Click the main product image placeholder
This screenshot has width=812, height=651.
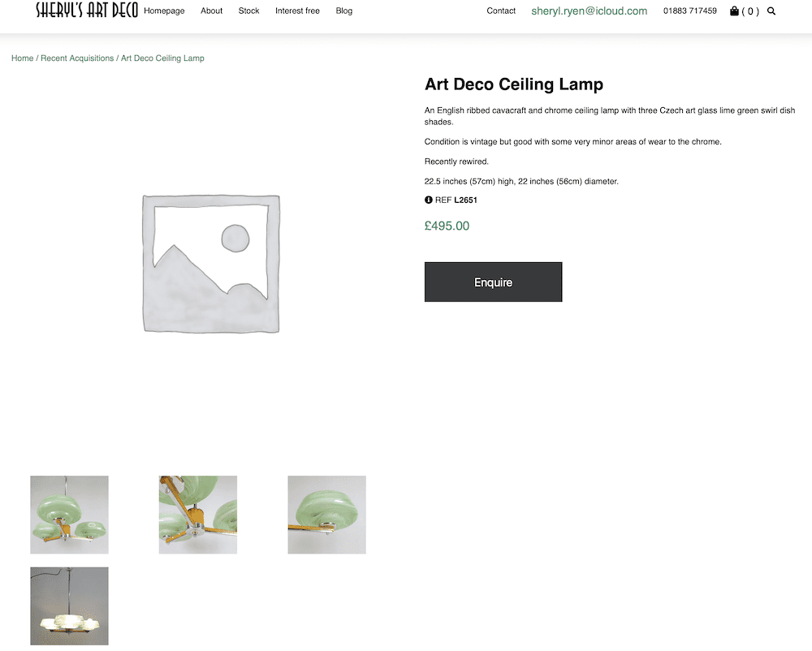[211, 264]
